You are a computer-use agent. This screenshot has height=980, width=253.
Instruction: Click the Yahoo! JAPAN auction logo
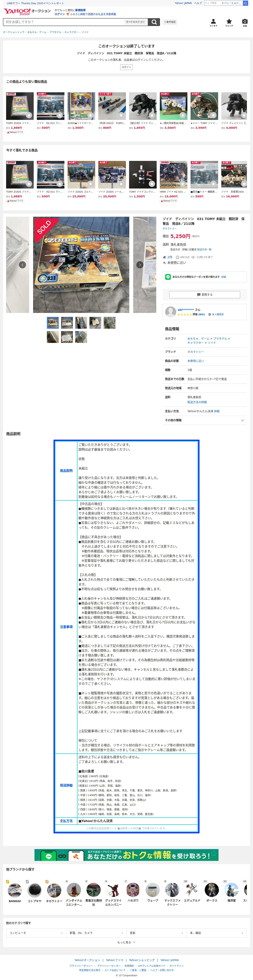click(x=27, y=11)
